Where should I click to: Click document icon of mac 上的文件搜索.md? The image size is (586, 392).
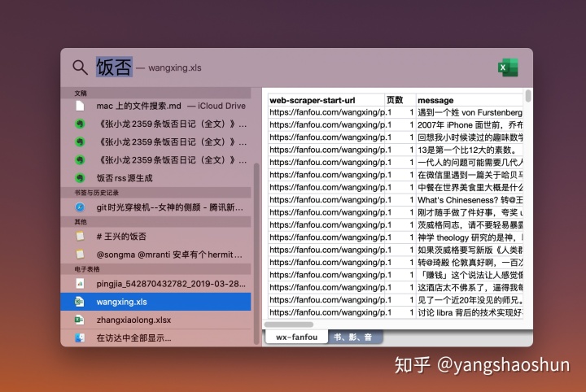pyautogui.click(x=80, y=106)
